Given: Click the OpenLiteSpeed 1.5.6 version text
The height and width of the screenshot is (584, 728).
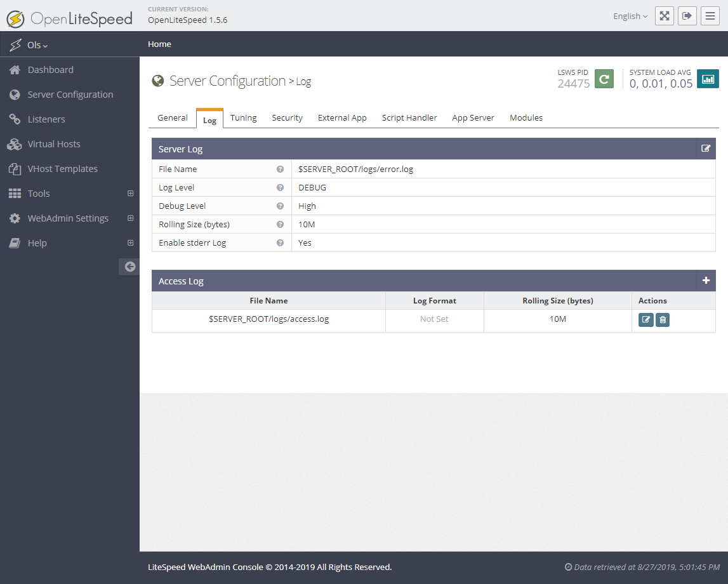Looking at the screenshot, I should 188,20.
